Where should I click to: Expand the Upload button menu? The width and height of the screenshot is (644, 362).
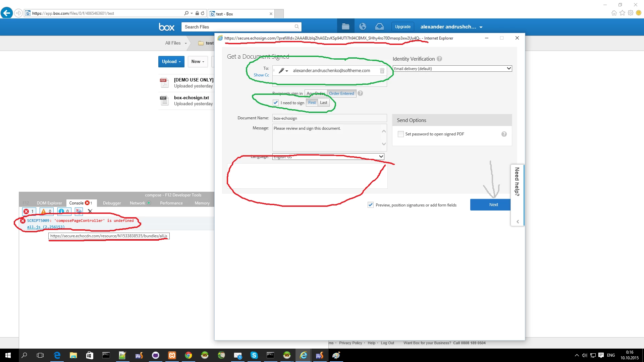click(171, 62)
